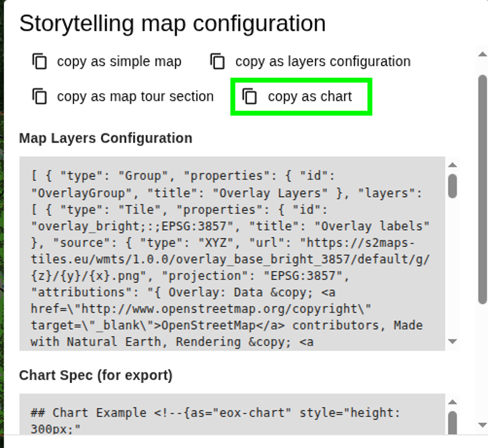Click copy icon beside "copy as map tour section"
Image resolution: width=488 pixels, height=448 pixels.
[40, 96]
